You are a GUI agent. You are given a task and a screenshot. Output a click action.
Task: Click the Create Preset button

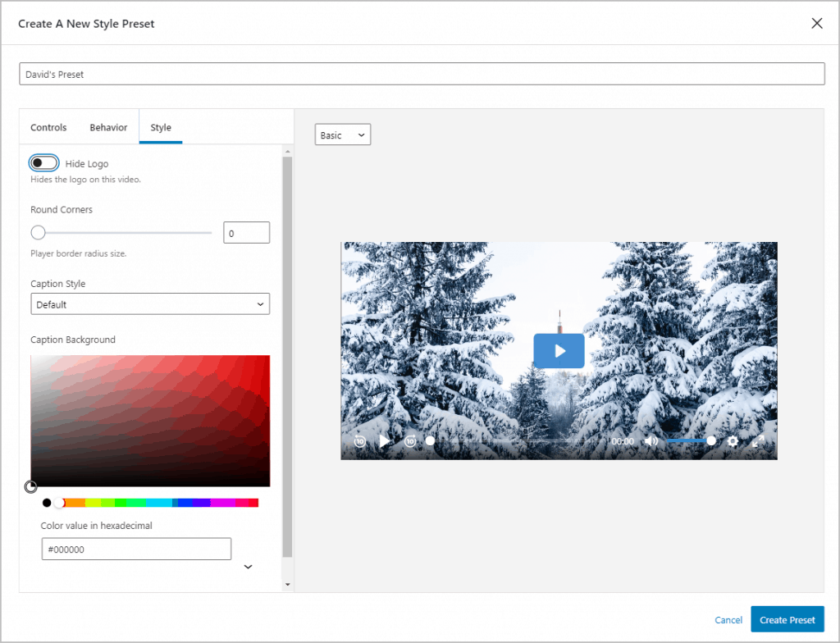(787, 620)
